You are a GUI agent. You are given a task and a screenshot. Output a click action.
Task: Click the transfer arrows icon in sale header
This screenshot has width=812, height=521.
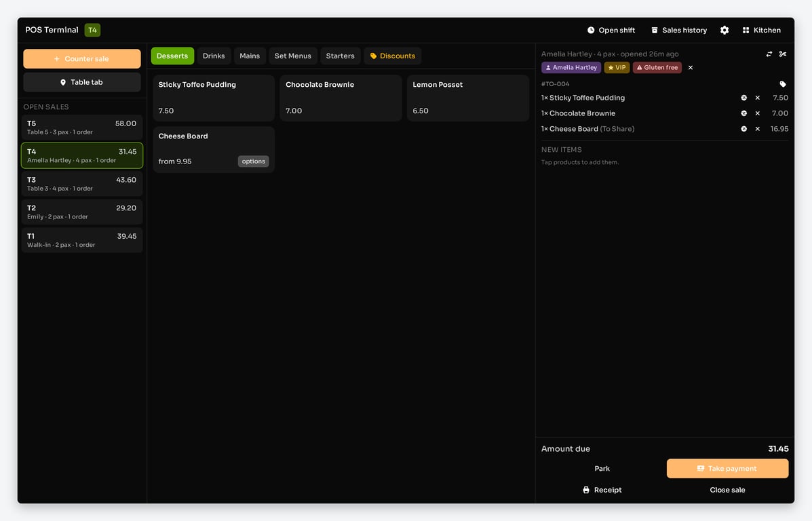[769, 54]
